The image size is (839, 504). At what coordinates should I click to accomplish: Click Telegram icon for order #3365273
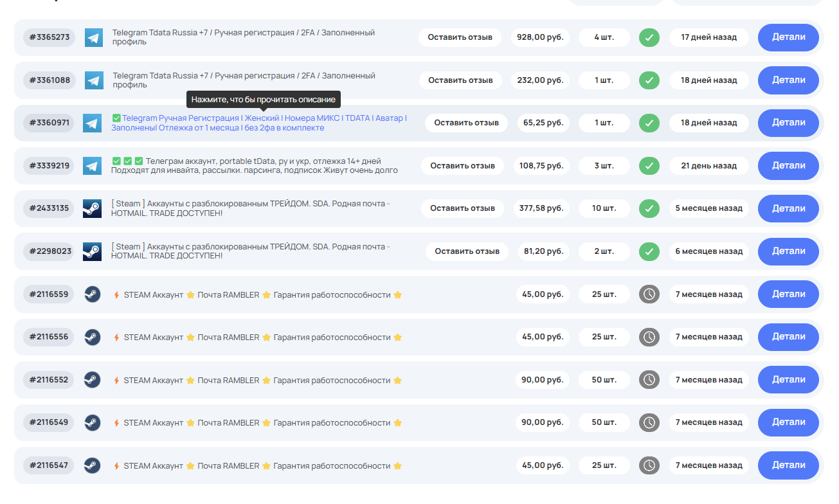pyautogui.click(x=94, y=37)
